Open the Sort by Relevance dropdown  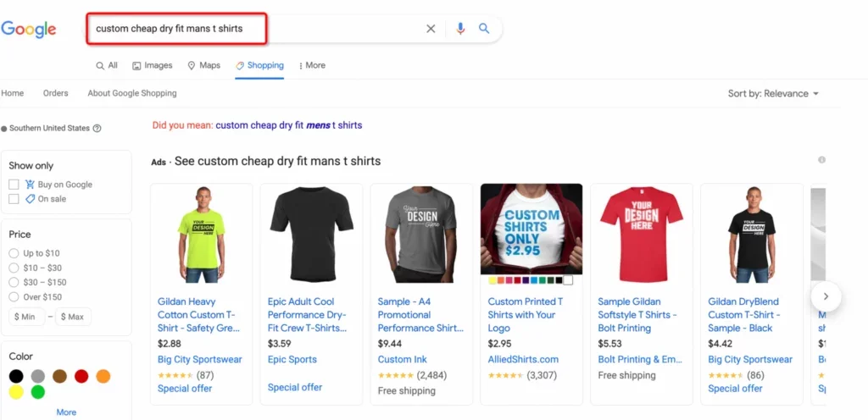click(x=773, y=94)
